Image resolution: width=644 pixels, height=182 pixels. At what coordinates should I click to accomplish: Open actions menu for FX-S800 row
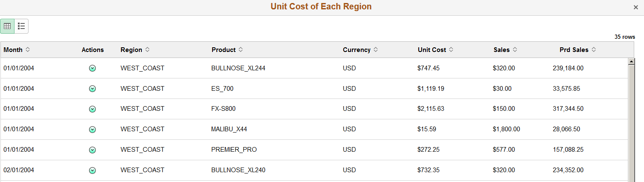(92, 109)
